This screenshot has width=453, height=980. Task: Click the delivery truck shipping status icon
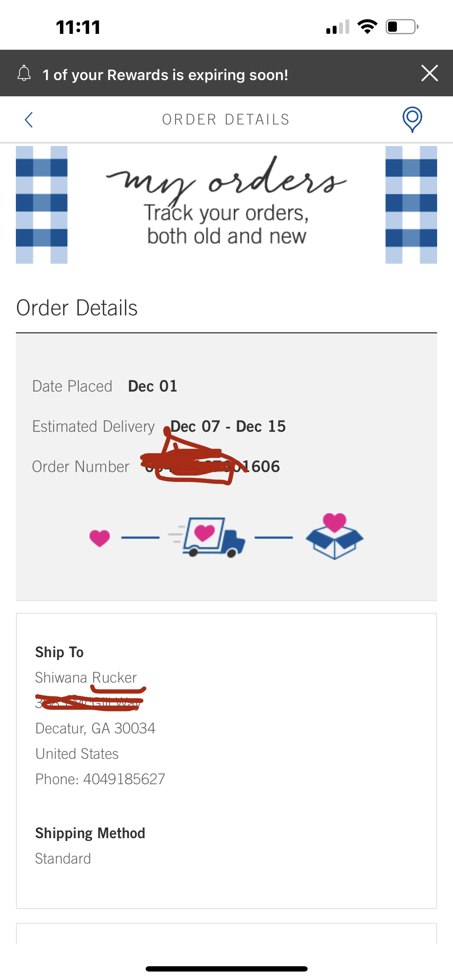pyautogui.click(x=208, y=537)
